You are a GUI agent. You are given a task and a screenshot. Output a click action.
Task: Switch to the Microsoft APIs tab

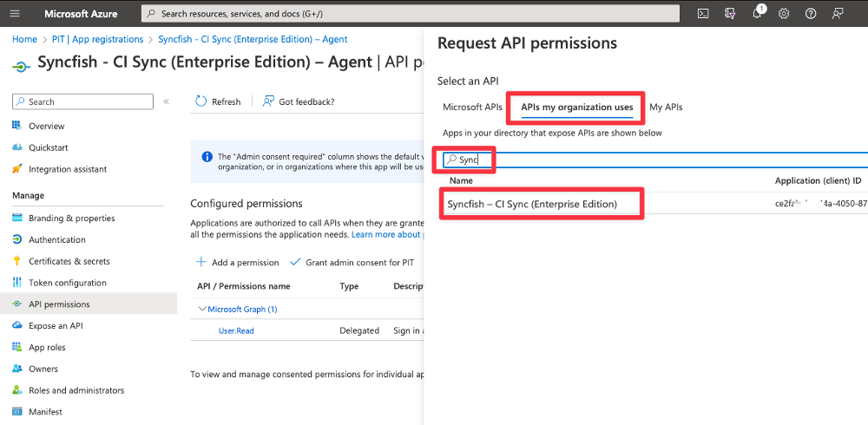click(x=472, y=108)
